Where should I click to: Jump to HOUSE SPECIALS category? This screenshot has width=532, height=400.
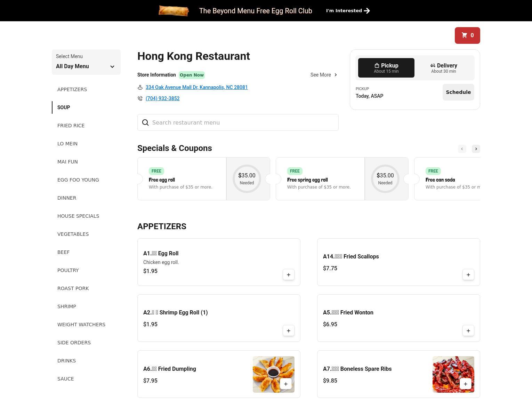[x=78, y=216]
